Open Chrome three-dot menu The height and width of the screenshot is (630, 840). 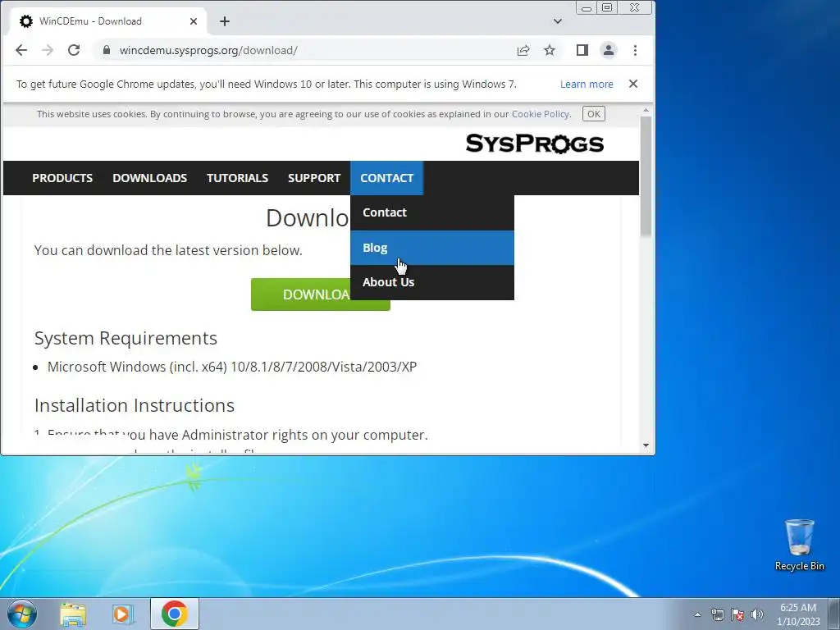636,50
